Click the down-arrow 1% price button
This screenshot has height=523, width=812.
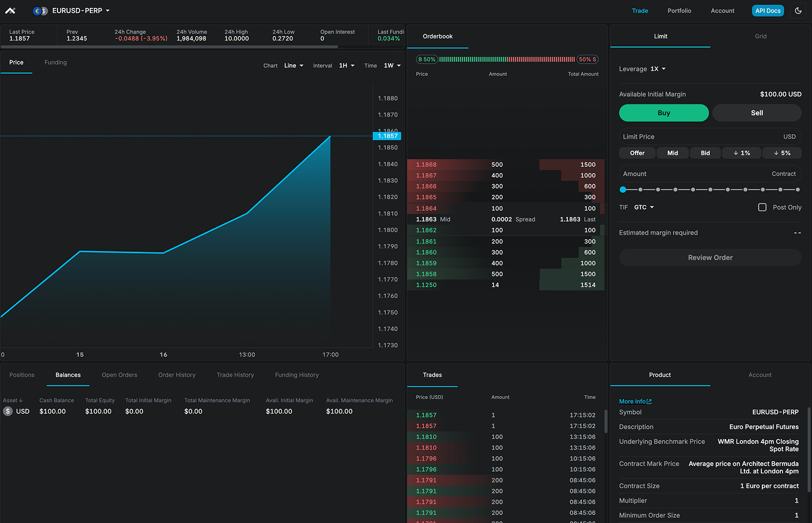(x=742, y=153)
